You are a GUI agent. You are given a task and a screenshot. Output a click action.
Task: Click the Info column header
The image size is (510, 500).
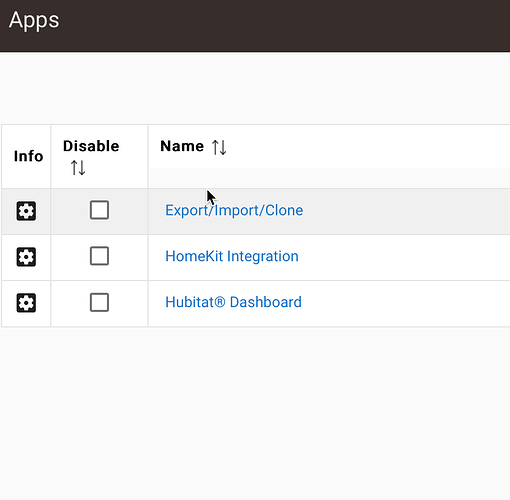click(28, 156)
